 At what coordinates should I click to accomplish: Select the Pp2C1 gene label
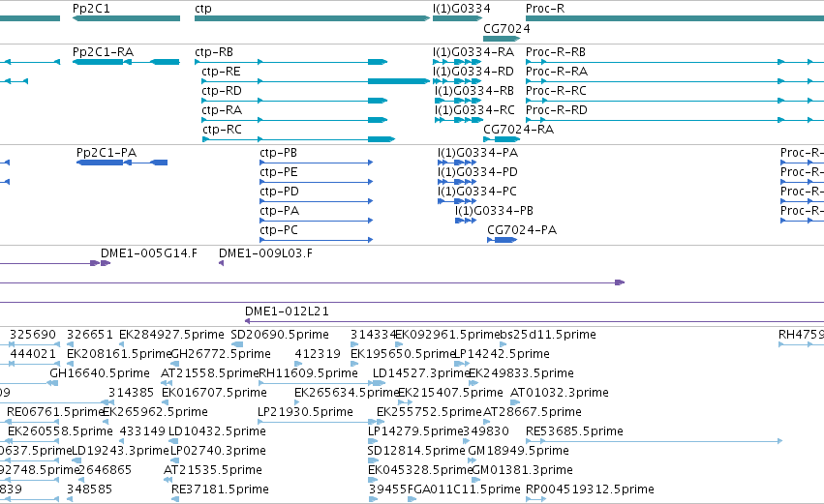(x=91, y=9)
